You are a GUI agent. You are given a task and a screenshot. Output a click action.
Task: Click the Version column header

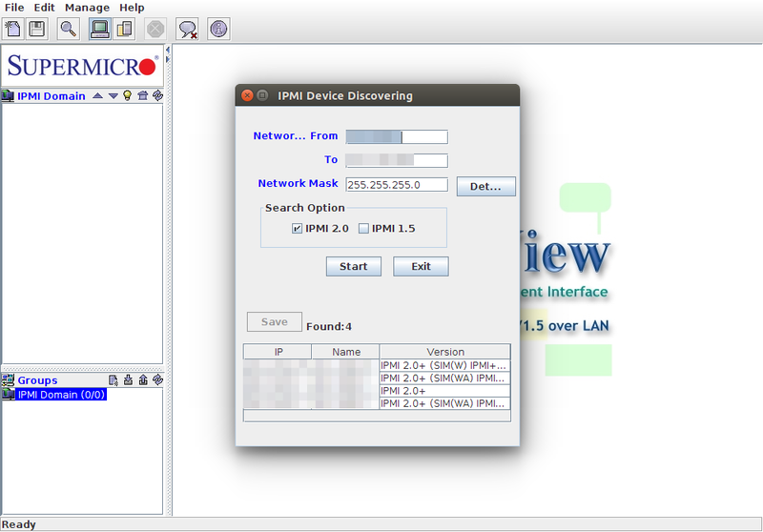click(445, 352)
